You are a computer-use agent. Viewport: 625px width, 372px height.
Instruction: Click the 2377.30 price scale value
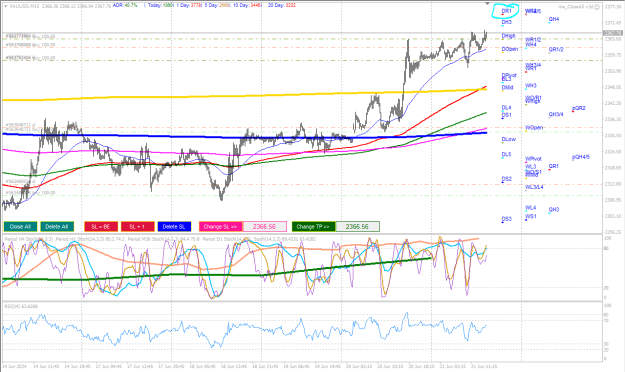click(613, 7)
